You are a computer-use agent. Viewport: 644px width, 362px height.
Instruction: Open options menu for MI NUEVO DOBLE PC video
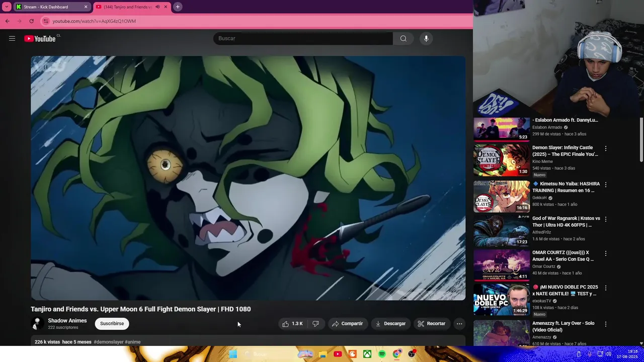point(606,288)
